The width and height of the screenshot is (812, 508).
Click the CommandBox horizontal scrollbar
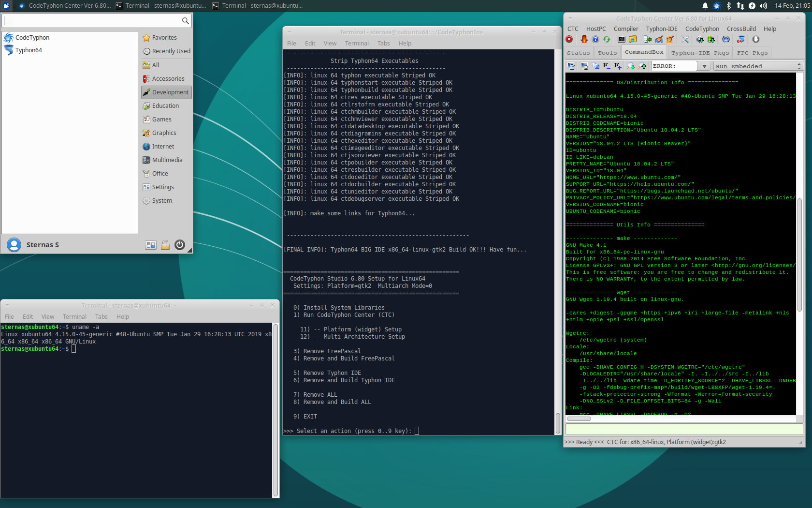click(x=579, y=418)
